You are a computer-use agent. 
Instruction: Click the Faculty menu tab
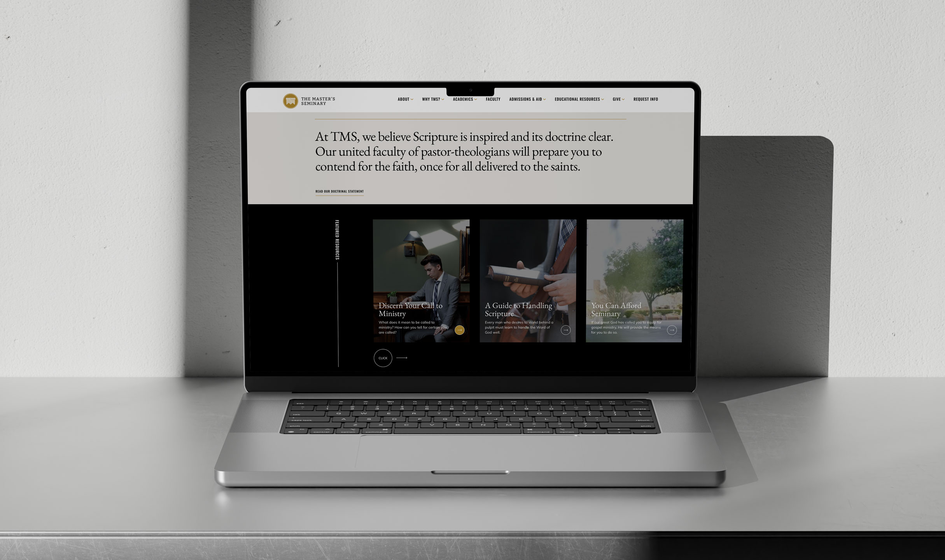tap(493, 99)
